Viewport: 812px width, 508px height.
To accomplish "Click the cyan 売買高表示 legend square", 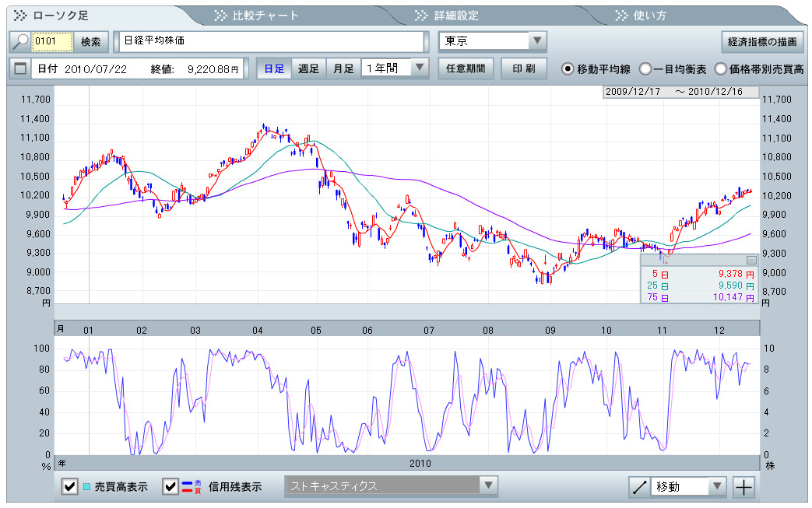I will tap(86, 487).
